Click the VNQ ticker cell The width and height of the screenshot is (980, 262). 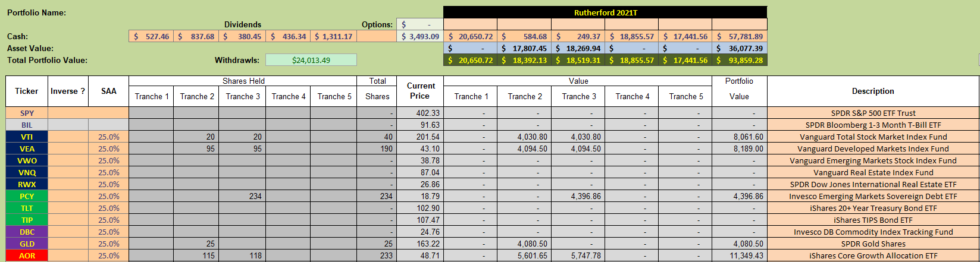27,172
